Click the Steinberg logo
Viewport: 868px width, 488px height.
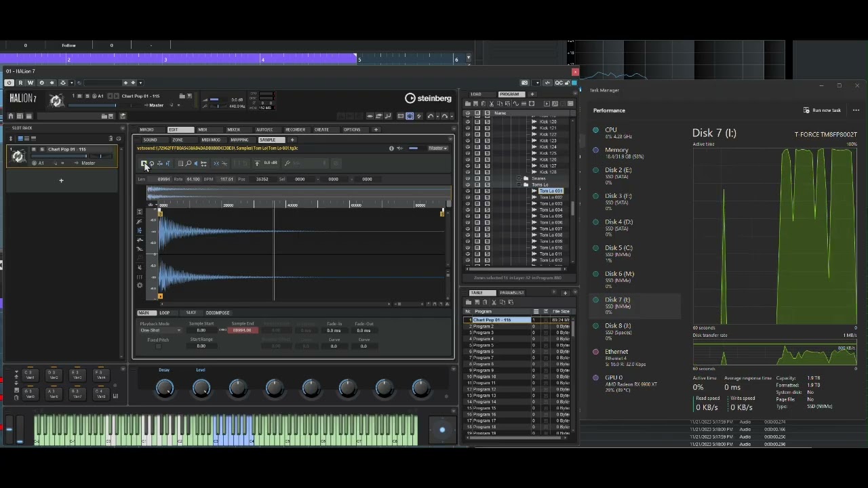429,98
